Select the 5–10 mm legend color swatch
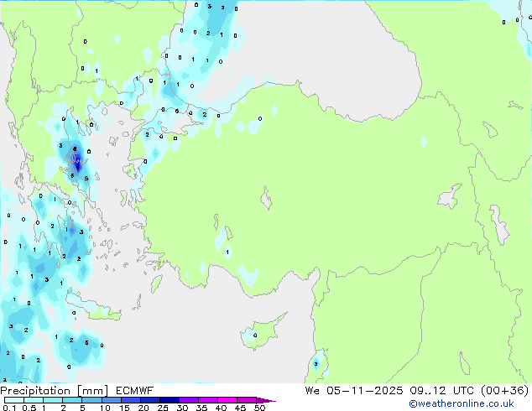 point(91,400)
